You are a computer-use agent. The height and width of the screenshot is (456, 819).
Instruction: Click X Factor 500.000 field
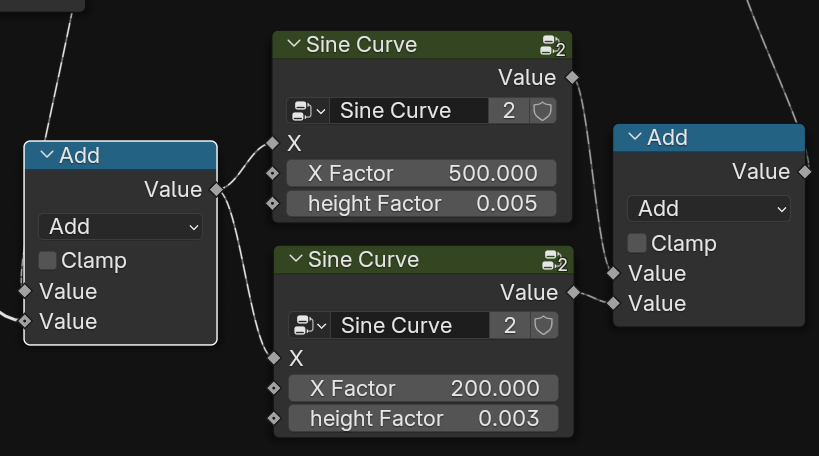coord(421,173)
